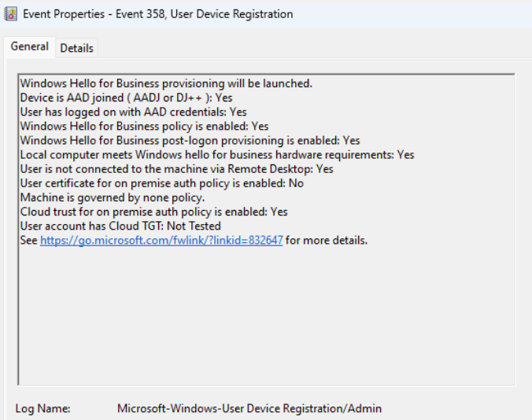Click the 'provisioning will be launched' line
This screenshot has height=420, width=532.
166,83
